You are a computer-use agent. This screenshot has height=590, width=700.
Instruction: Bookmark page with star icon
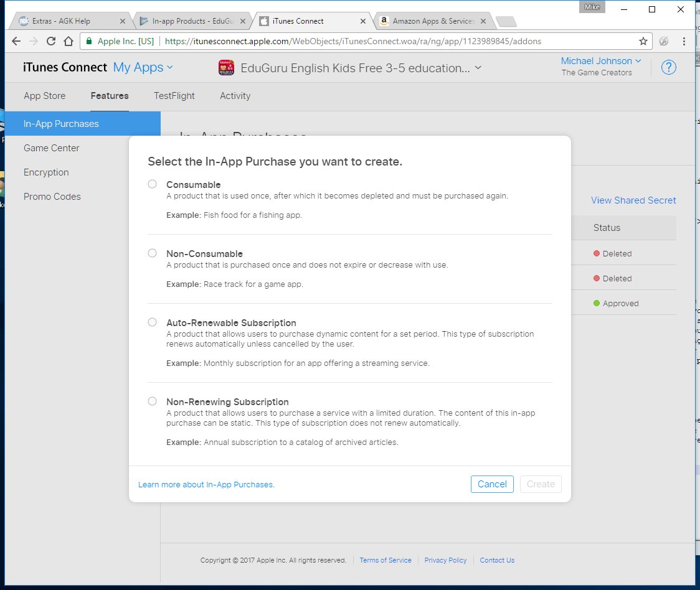coord(643,41)
